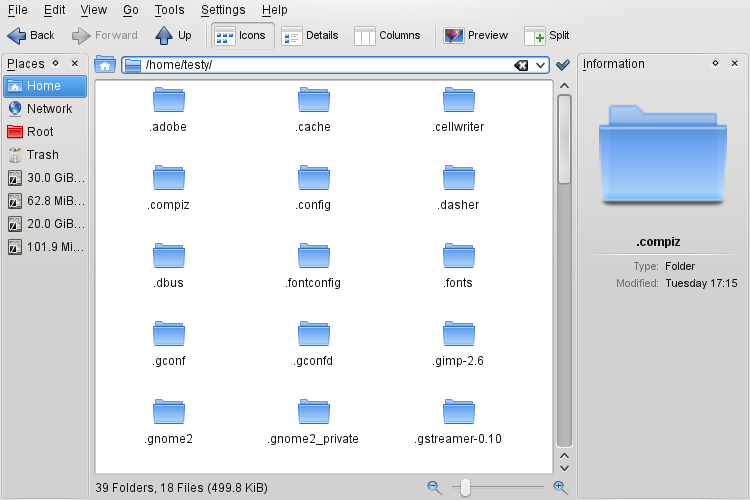Open the Preview toolbar icon
Screen dimensions: 750x500
pos(454,36)
